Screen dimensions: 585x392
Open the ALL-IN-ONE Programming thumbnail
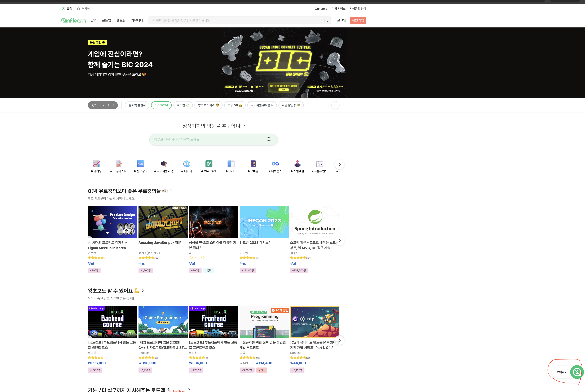[264, 322]
